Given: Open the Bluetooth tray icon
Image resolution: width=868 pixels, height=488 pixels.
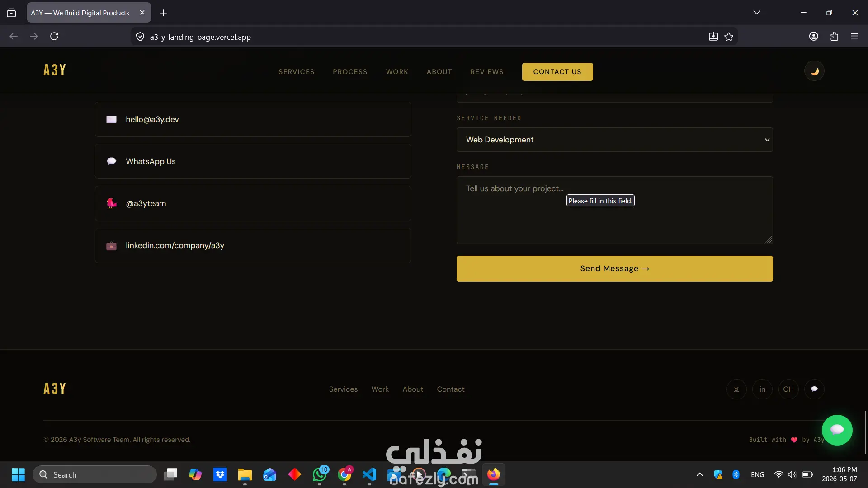Looking at the screenshot, I should 736,474.
